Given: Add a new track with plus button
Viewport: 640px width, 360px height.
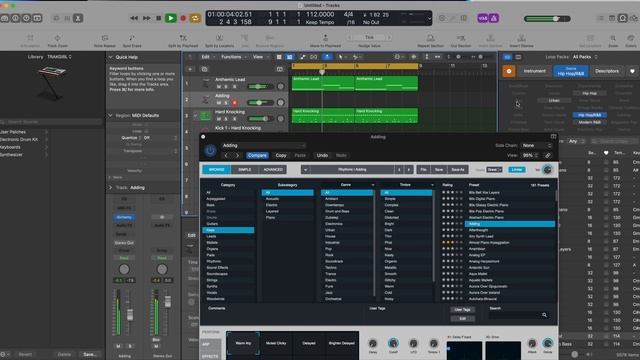Looking at the screenshot, I should coord(190,69).
